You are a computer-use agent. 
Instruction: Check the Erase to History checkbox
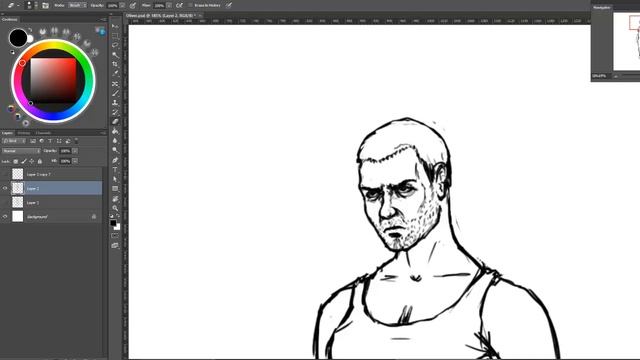tap(191, 5)
